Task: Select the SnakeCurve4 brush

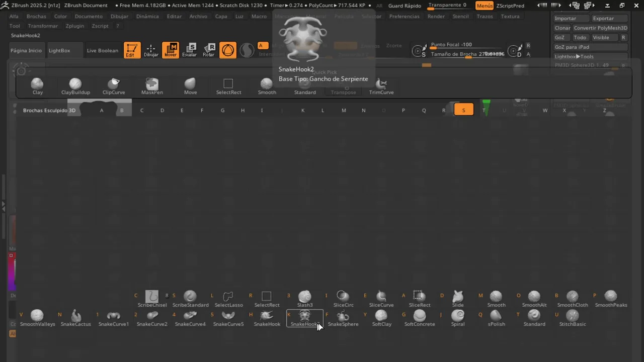Action: (x=190, y=318)
